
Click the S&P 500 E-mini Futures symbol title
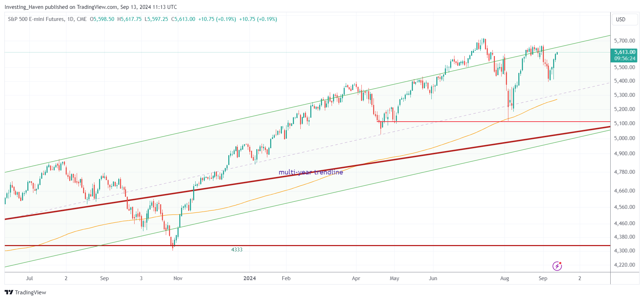click(x=36, y=19)
